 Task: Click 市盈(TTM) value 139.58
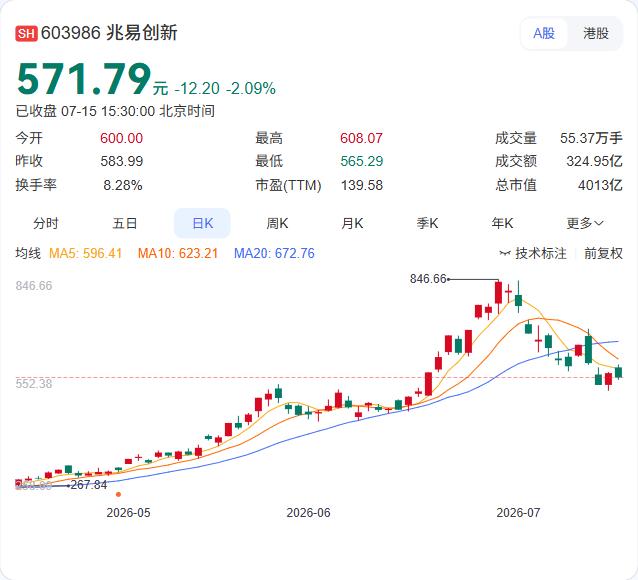coord(362,186)
